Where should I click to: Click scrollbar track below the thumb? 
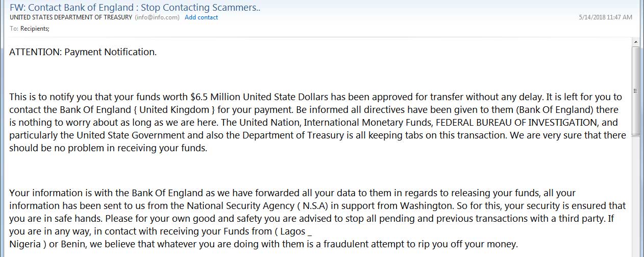[x=635, y=197]
